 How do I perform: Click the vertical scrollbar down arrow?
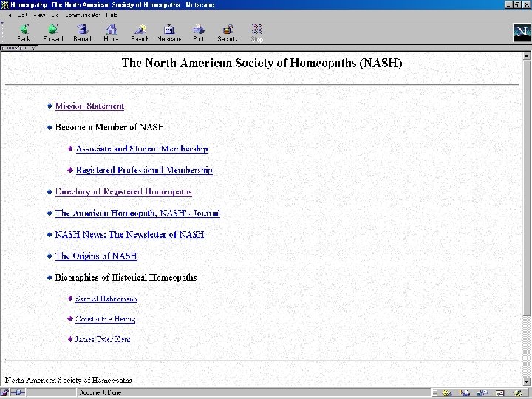pyautogui.click(x=527, y=382)
